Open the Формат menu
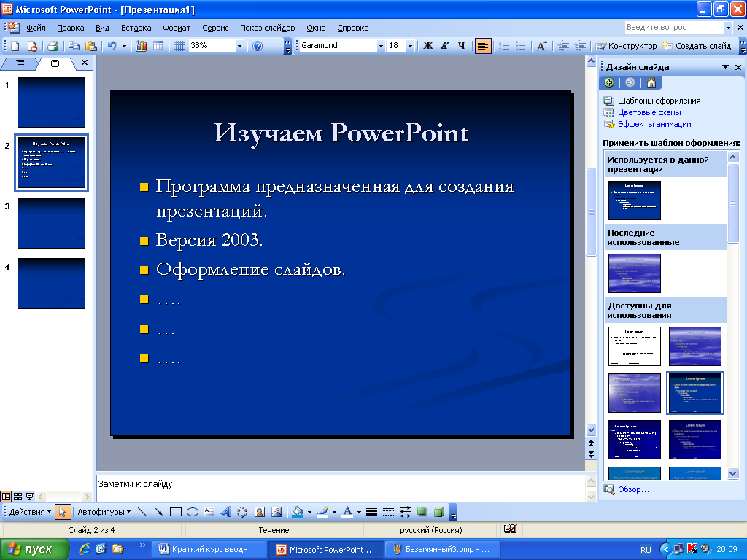 pyautogui.click(x=177, y=28)
